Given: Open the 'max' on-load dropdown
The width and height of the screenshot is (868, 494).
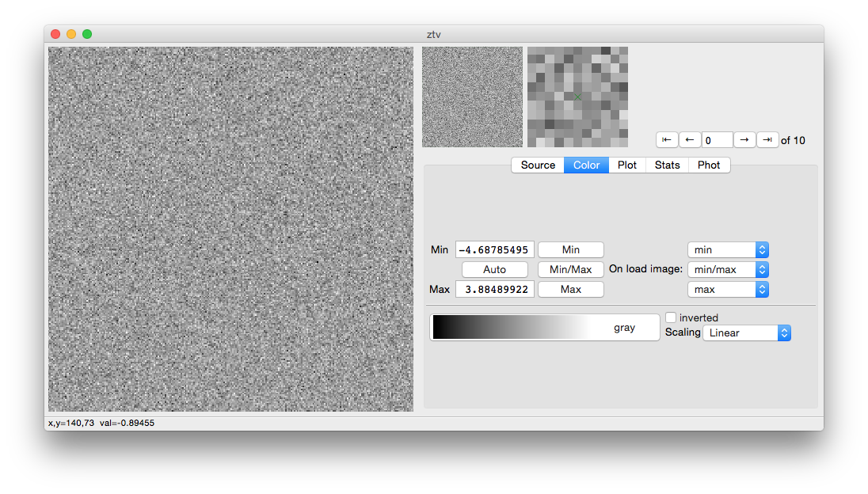Looking at the screenshot, I should (728, 289).
